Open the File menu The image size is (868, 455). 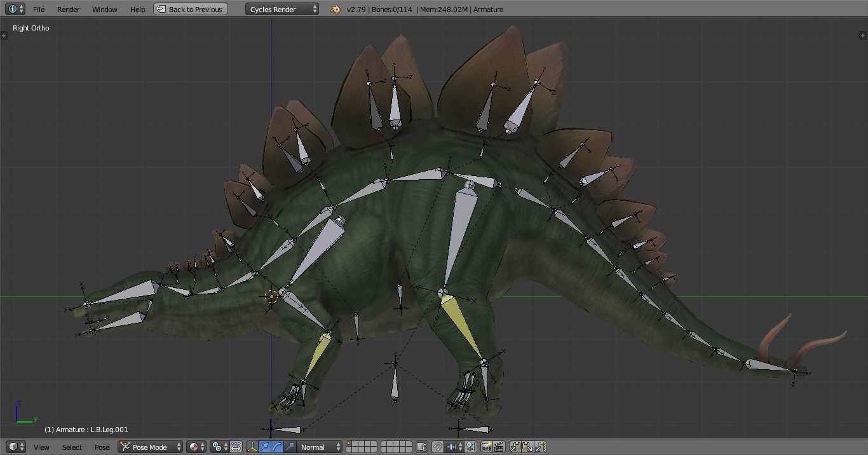(39, 9)
